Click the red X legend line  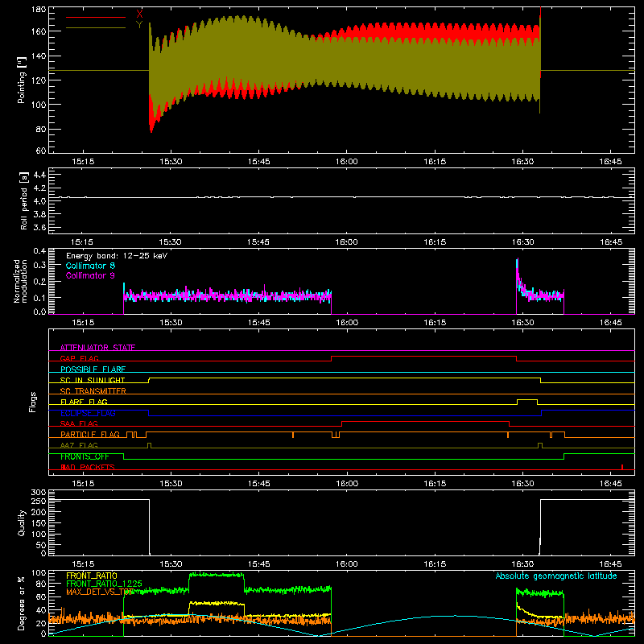coord(96,17)
